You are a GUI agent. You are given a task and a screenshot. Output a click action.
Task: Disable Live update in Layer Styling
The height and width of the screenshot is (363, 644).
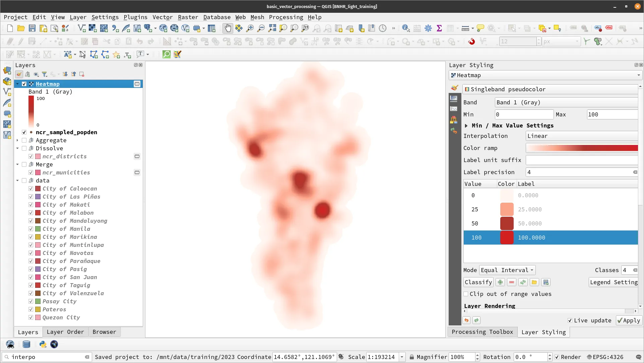(570, 320)
